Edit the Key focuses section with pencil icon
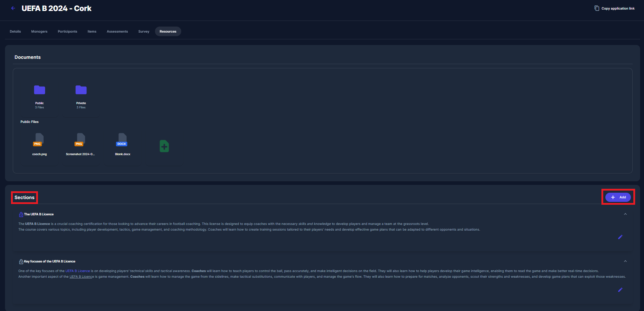Viewport: 644px width, 311px height. coord(620,290)
